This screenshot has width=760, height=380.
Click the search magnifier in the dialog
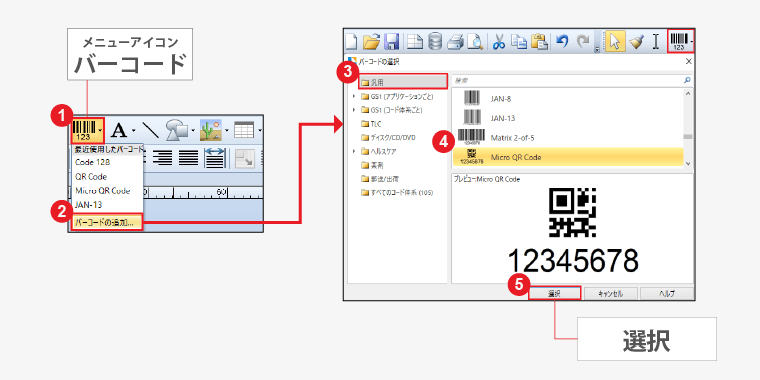(686, 80)
